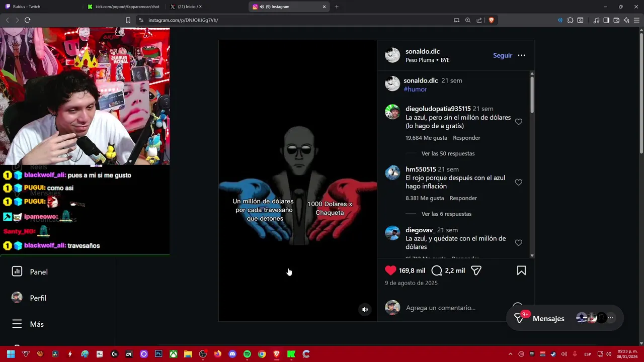This screenshot has height=362, width=644.
Task: Share the post with paper plane icon
Action: point(476,270)
